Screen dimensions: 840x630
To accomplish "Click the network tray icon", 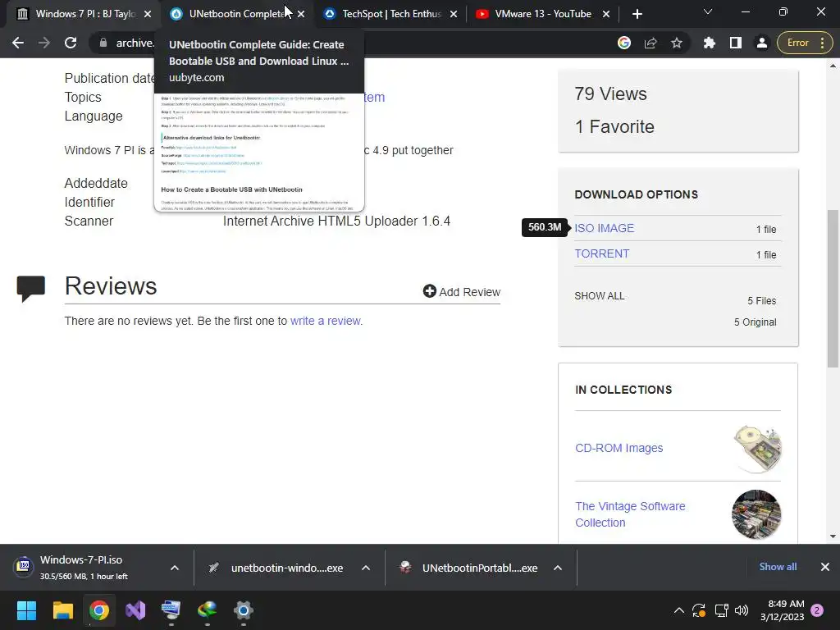I will [722, 610].
